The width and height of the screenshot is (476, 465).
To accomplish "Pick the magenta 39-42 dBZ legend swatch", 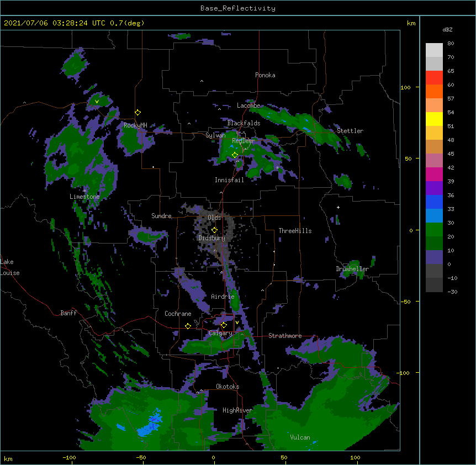I will tap(434, 174).
